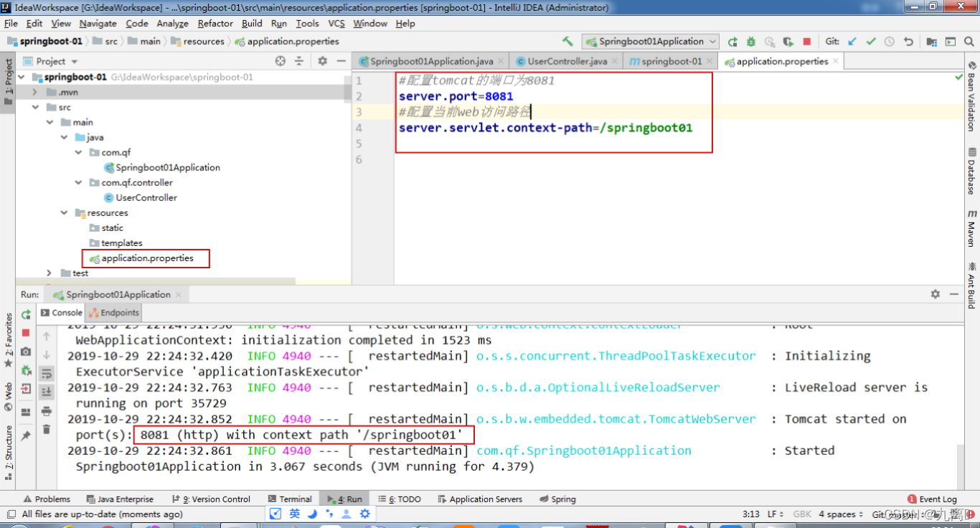The height and width of the screenshot is (528, 980).
Task: Click the console Up the stack trace arrow
Action: [x=47, y=336]
